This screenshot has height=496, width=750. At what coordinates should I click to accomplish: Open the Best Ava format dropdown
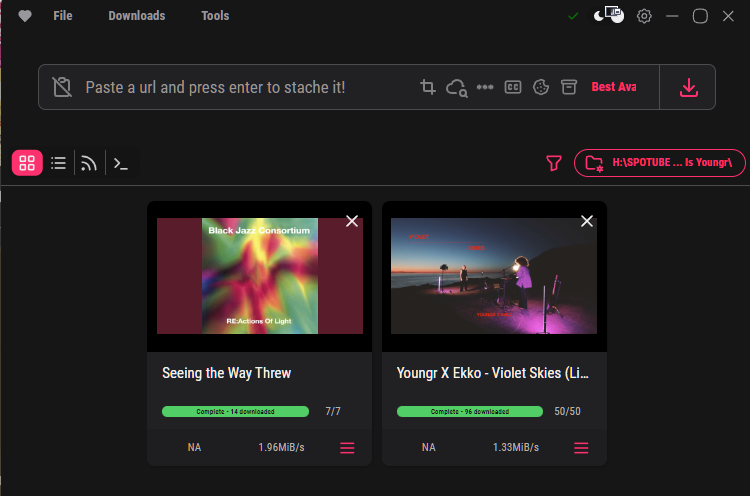[x=614, y=87]
